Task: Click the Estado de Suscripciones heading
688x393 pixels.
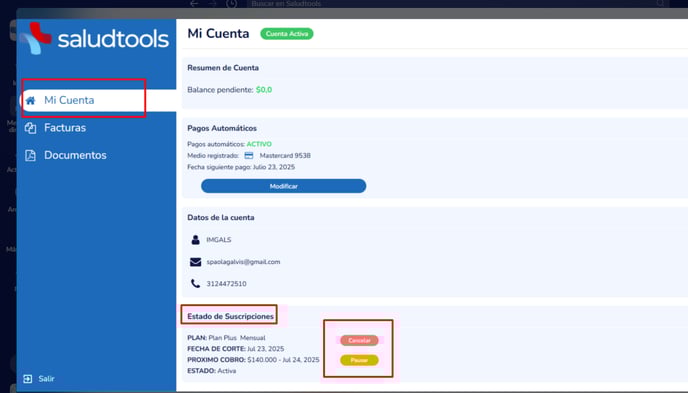Action: pyautogui.click(x=230, y=316)
